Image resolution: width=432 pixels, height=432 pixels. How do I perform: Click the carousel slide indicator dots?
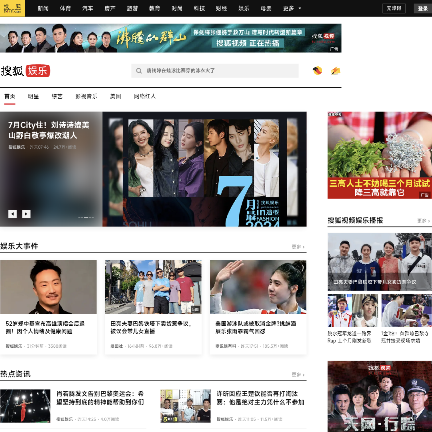pos(86,217)
